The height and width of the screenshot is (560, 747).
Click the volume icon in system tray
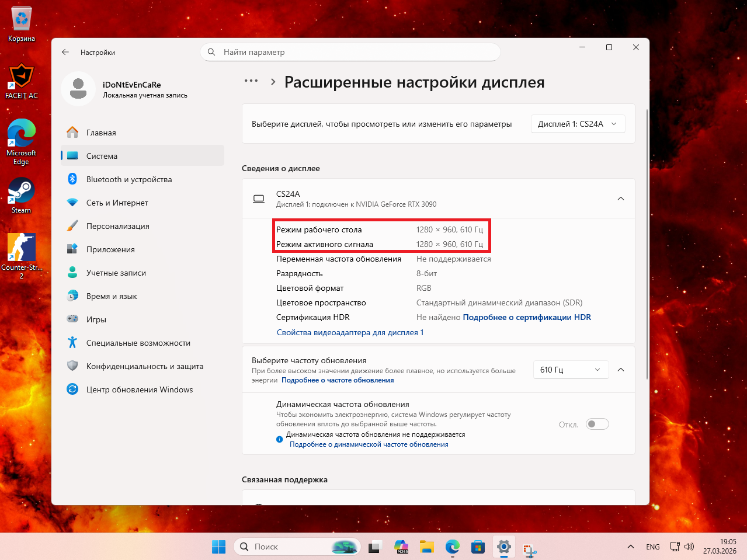click(x=689, y=547)
